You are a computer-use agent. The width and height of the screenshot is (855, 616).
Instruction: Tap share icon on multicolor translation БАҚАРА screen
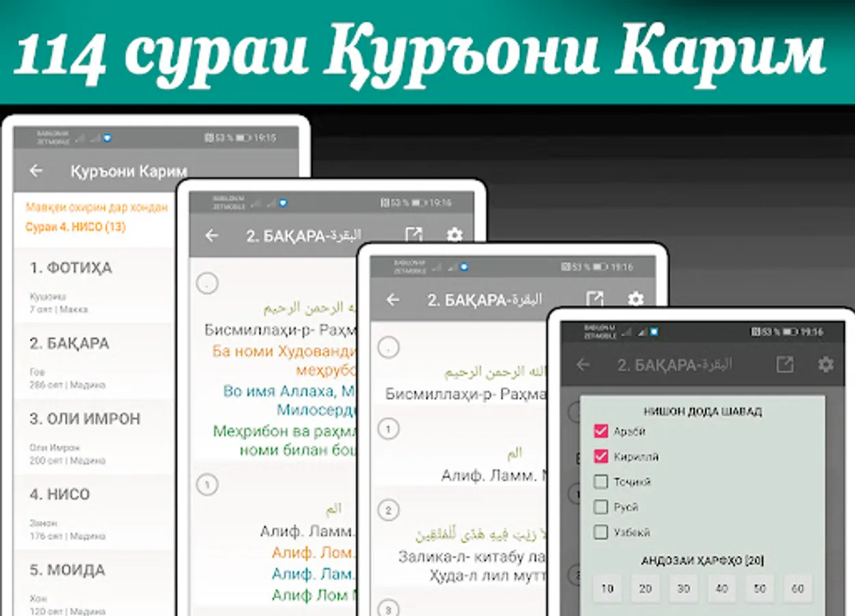point(413,235)
